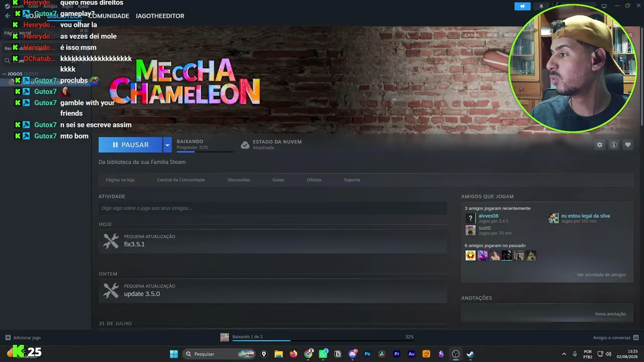644x362 pixels.
Task: Open Steam announcements megaphone button
Action: coord(522,6)
